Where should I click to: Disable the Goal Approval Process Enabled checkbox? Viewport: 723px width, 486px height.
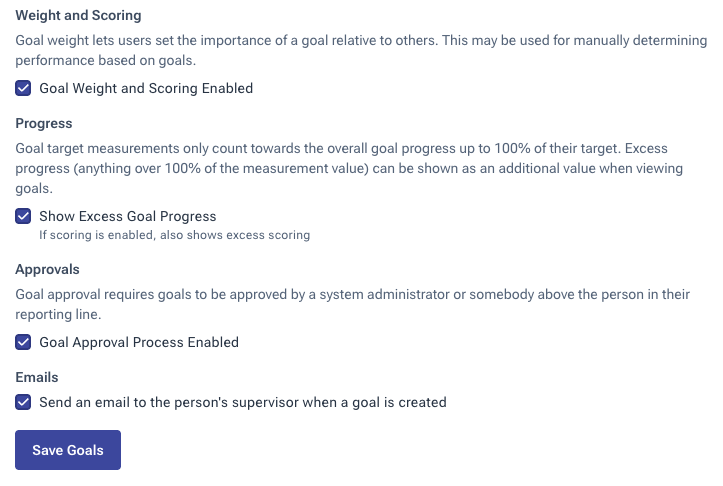pyautogui.click(x=24, y=342)
